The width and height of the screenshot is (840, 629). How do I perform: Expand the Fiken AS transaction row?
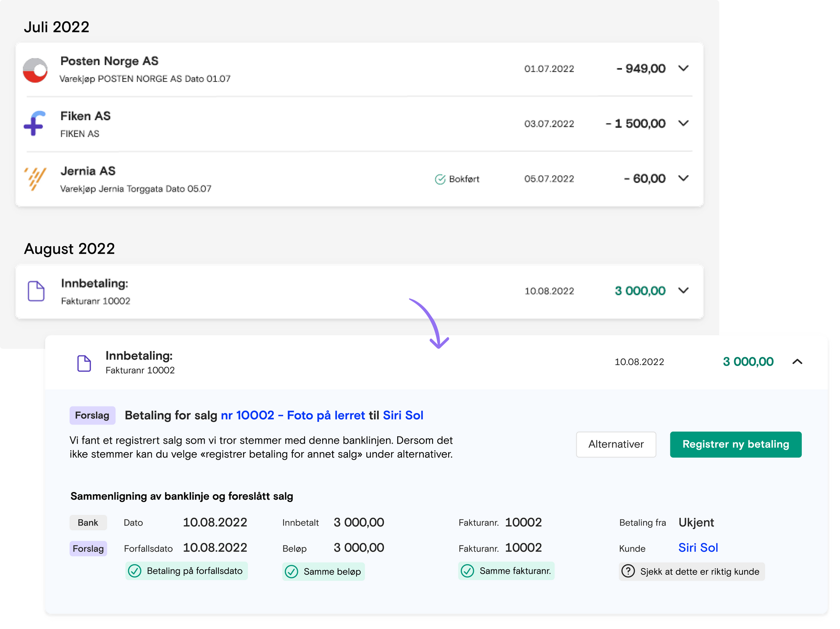click(683, 123)
